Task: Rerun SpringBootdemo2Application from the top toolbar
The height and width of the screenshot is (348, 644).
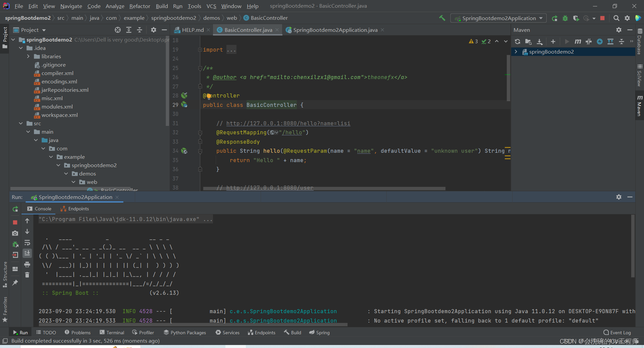Action: tap(554, 18)
